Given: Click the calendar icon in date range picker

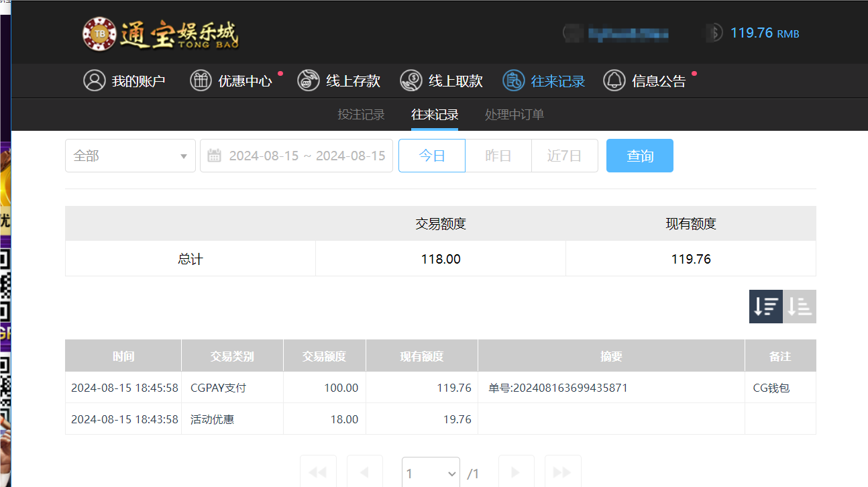Looking at the screenshot, I should click(x=213, y=155).
